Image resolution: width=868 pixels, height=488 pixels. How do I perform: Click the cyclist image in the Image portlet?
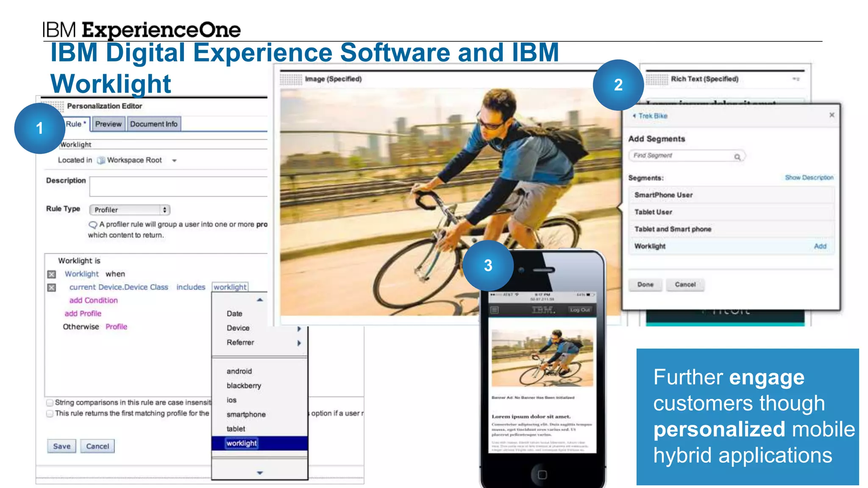coord(449,202)
